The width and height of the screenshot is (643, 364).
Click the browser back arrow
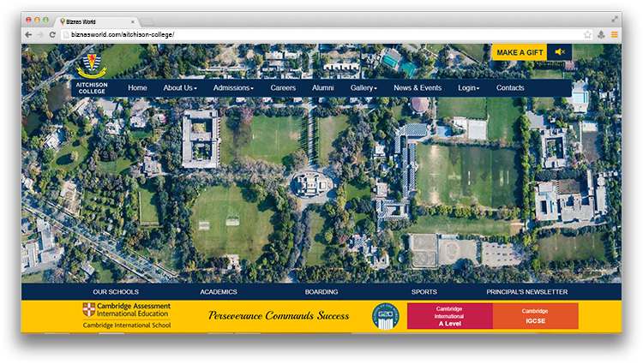point(28,35)
